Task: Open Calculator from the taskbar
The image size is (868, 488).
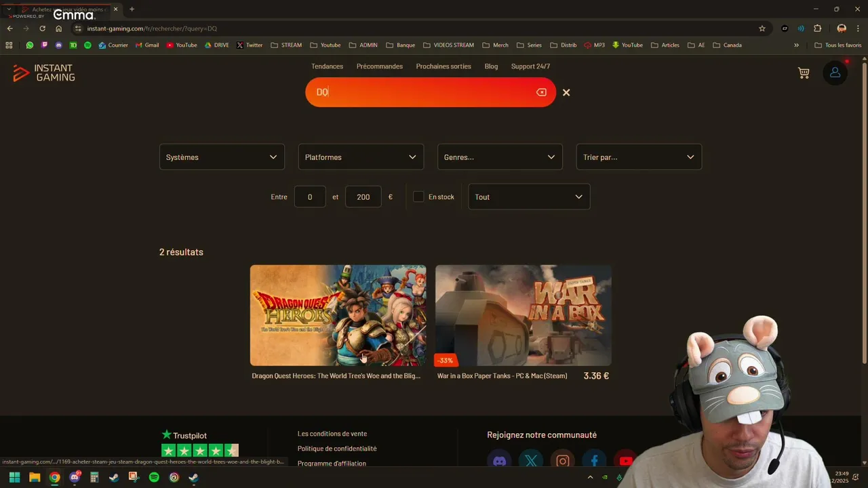Action: (x=94, y=477)
